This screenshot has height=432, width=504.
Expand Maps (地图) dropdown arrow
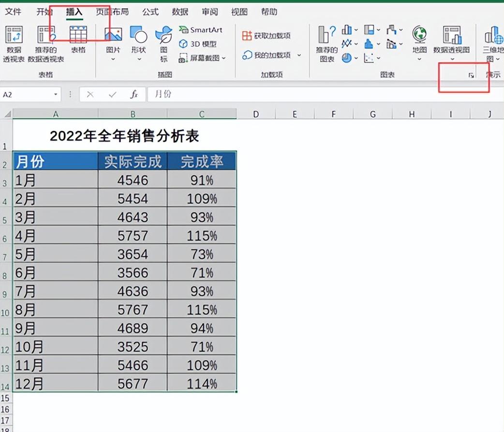click(x=419, y=59)
